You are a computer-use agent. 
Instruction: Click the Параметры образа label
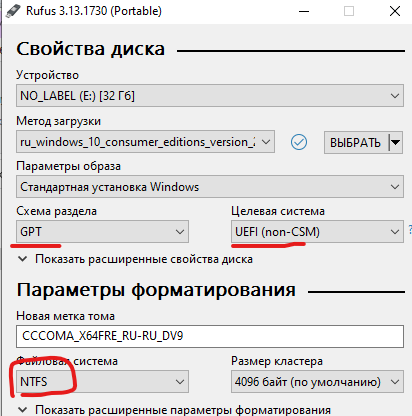click(69, 166)
